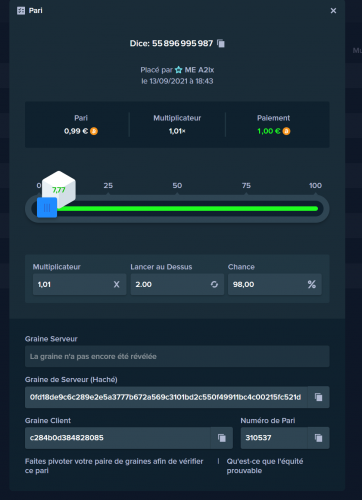This screenshot has width=362, height=500.
Task: Click the Pari amount 0,99 €
Action: pyautogui.click(x=76, y=131)
